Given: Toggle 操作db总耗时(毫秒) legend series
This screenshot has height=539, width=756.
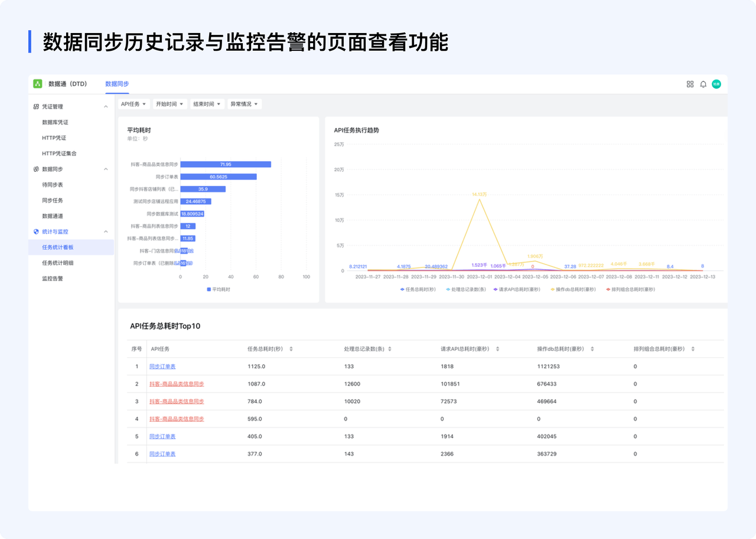Looking at the screenshot, I should coord(573,289).
